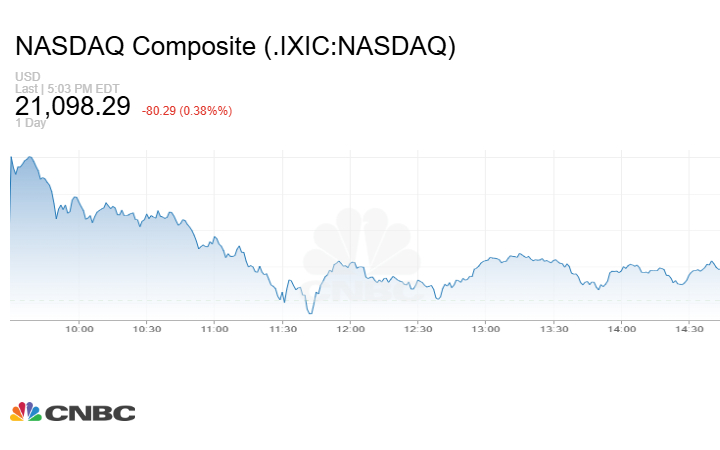Click the 14:00 time axis label

point(622,329)
